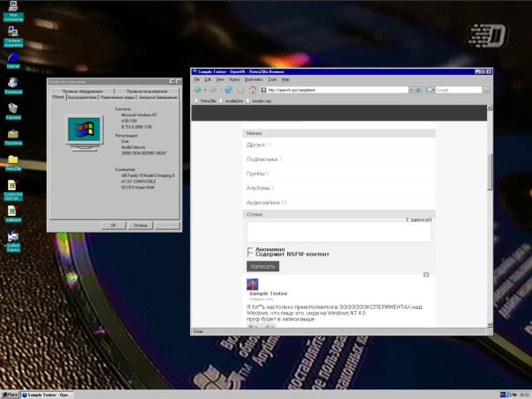
Task: Open the Recycle Bin (Корзина) icon
Action: tap(13, 109)
